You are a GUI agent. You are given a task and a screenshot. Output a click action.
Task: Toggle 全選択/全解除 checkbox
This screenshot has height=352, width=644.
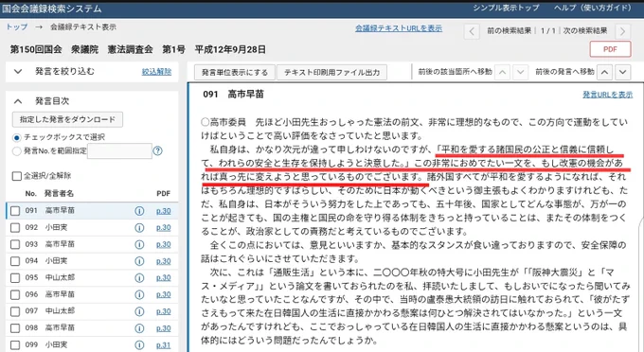coord(17,176)
